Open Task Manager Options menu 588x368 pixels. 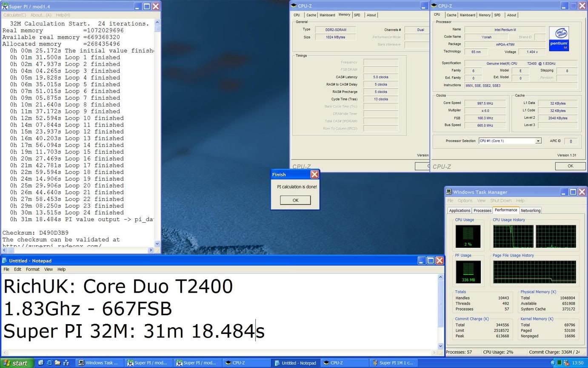tap(465, 201)
